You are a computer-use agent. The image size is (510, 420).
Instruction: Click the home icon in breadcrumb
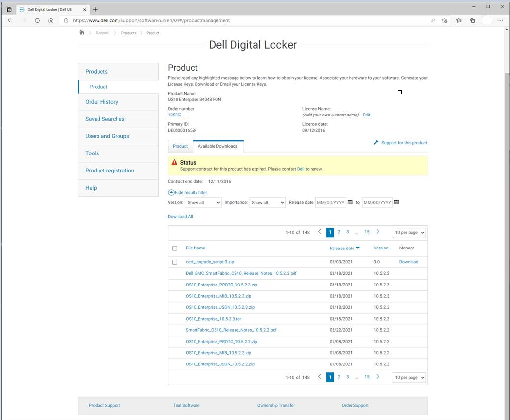point(82,32)
